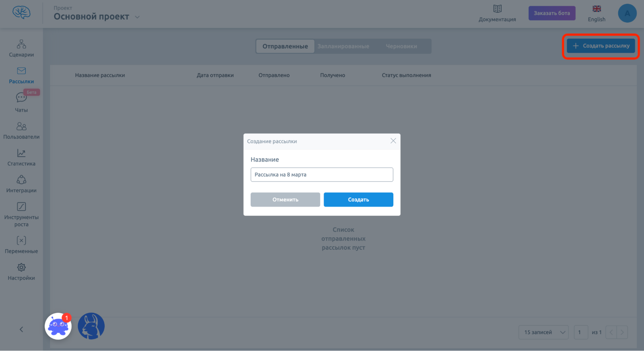The height and width of the screenshot is (351, 644).
Task: Toggle the collapse sidebar arrow
Action: (x=22, y=329)
